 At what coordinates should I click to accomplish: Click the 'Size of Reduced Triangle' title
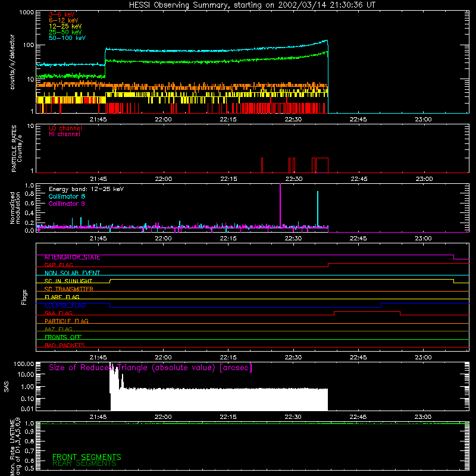(x=151, y=368)
